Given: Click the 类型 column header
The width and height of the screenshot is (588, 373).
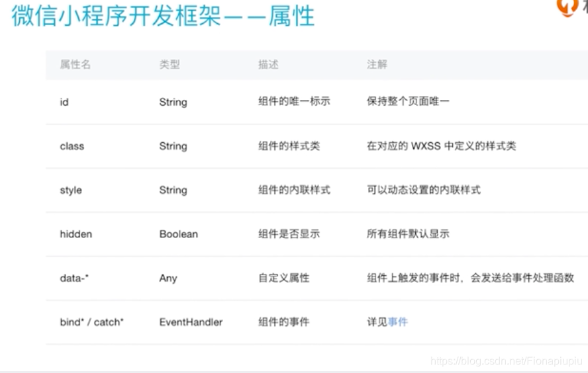Looking at the screenshot, I should click(x=170, y=64).
